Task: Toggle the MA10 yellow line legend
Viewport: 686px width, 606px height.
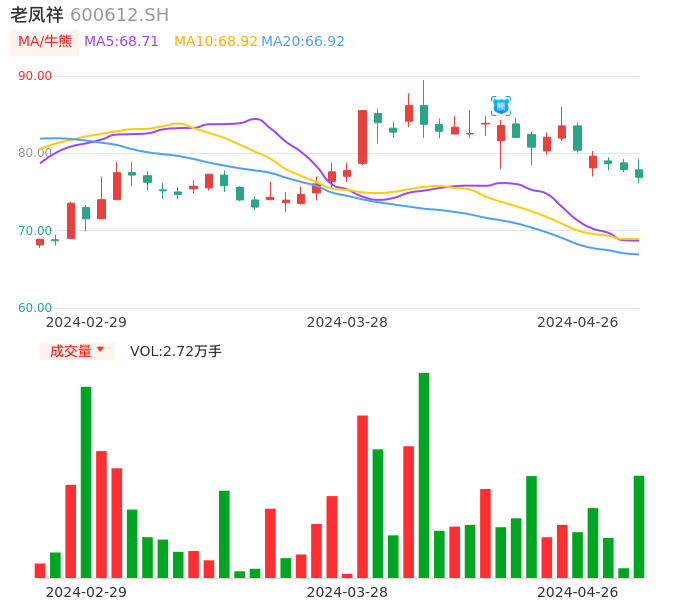Action: 215,42
